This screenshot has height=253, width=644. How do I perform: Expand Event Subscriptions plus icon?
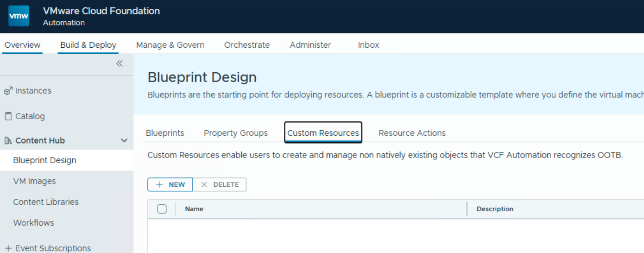[x=8, y=248]
